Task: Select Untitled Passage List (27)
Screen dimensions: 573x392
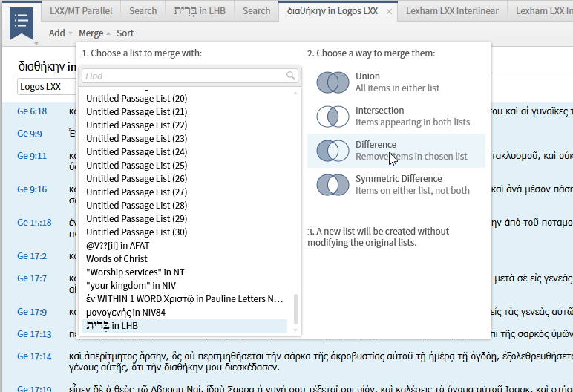Action: (x=137, y=192)
